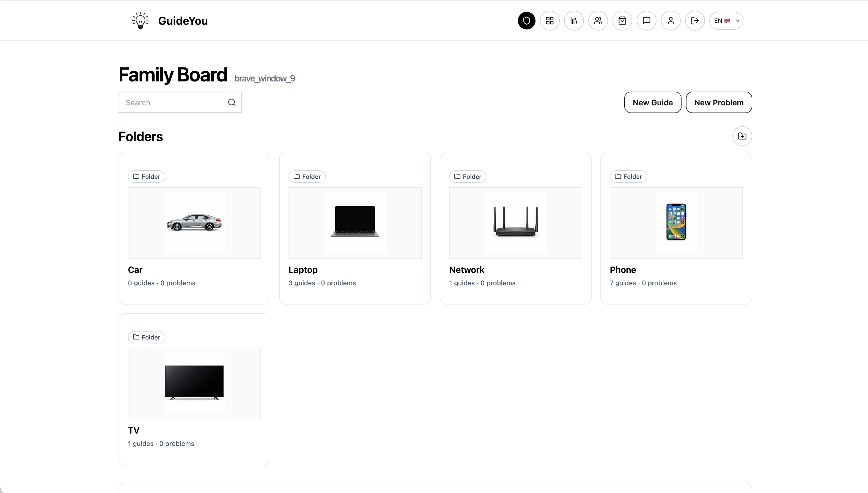Viewport: 868px width, 493px height.
Task: Open the chat messages icon
Action: (646, 21)
